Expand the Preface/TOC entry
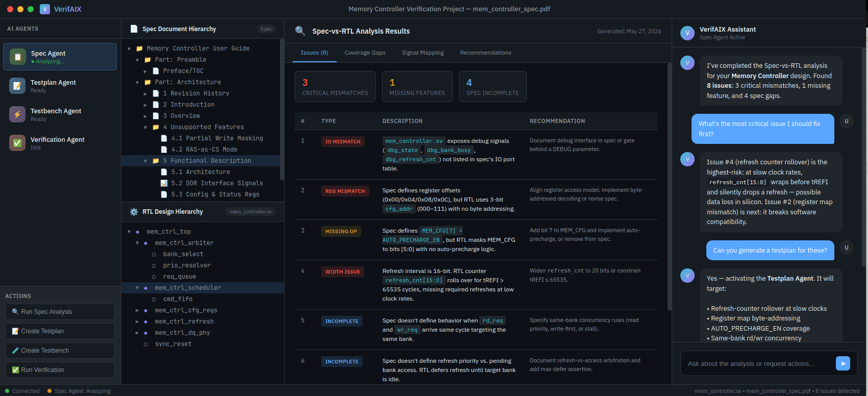The width and height of the screenshot is (868, 396). (146, 71)
